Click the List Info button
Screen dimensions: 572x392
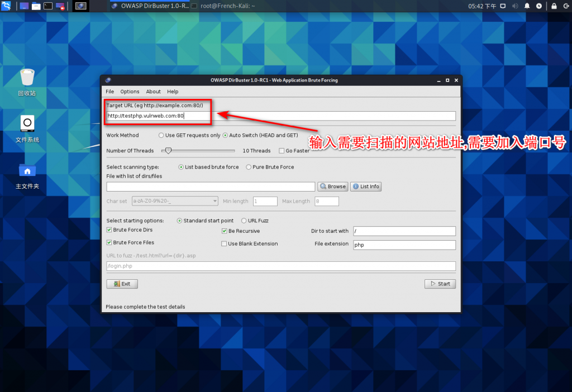point(366,187)
